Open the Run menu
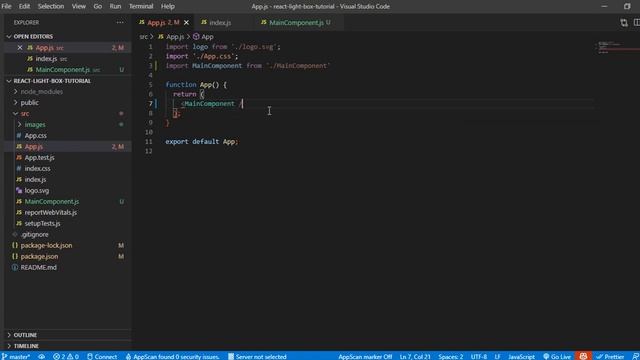This screenshot has width=640, height=360. [115, 6]
